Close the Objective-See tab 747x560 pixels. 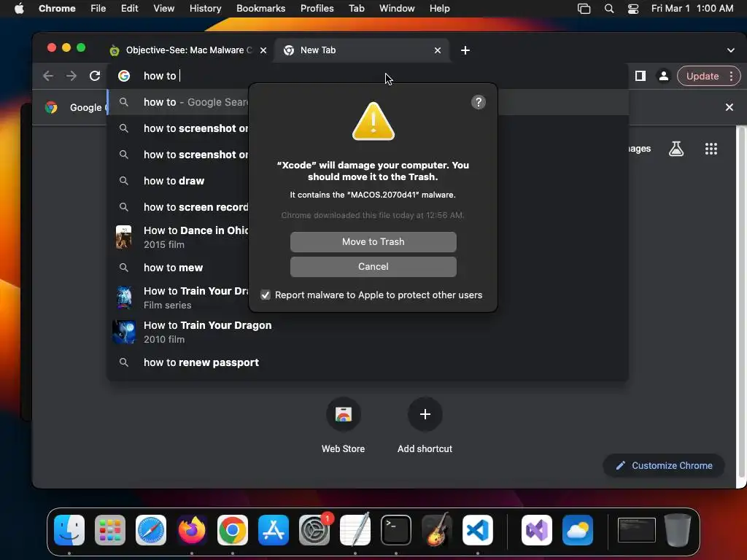click(x=263, y=50)
